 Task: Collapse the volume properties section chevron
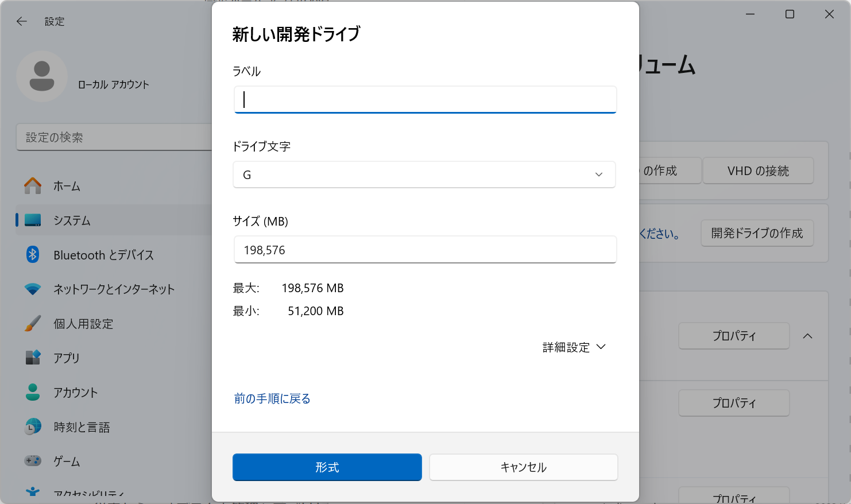(x=808, y=336)
